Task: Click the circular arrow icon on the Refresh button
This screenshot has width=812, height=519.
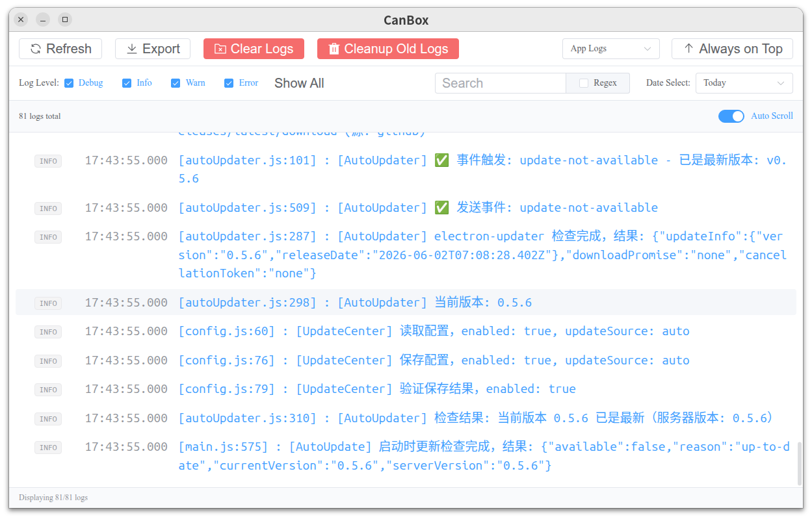Action: [x=35, y=49]
